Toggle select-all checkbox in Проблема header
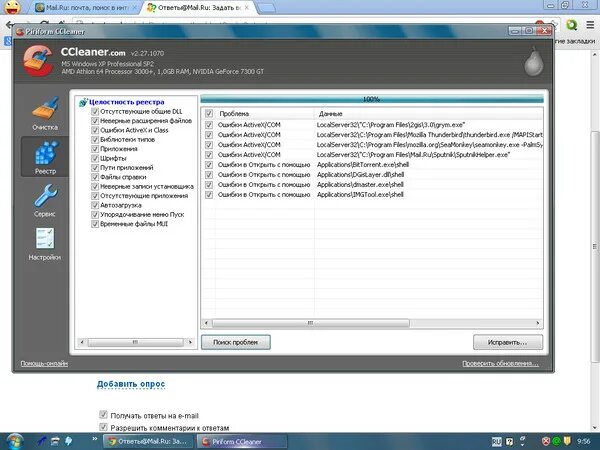This screenshot has height=450, width=600. tap(209, 114)
